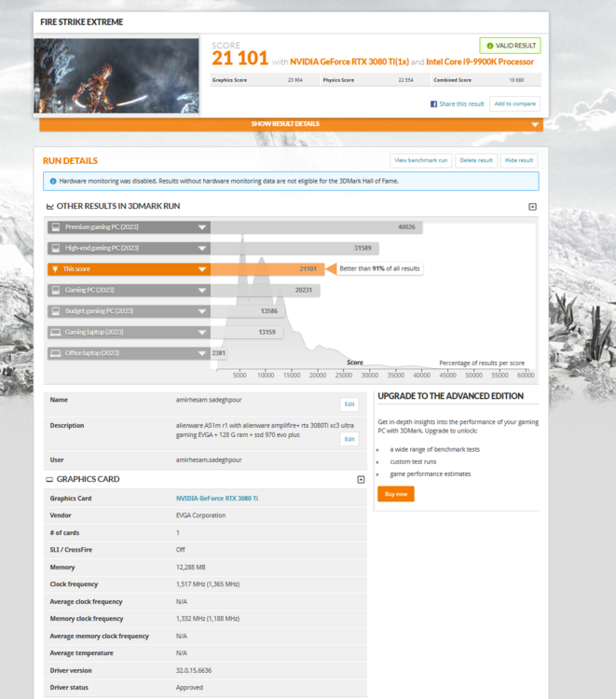Image resolution: width=616 pixels, height=699 pixels.
Task: Click the Intel Core i9-9900K Processor link
Action: (480, 62)
